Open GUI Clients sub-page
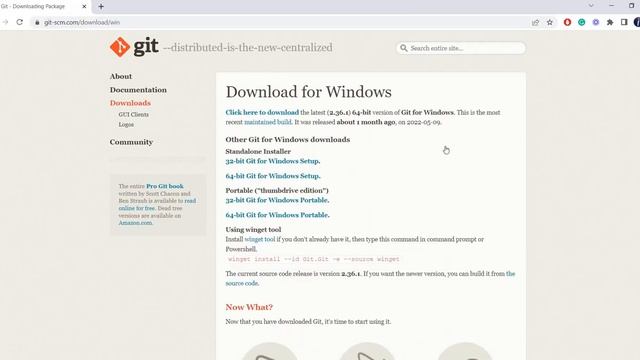The height and width of the screenshot is (360, 640). pos(133,115)
